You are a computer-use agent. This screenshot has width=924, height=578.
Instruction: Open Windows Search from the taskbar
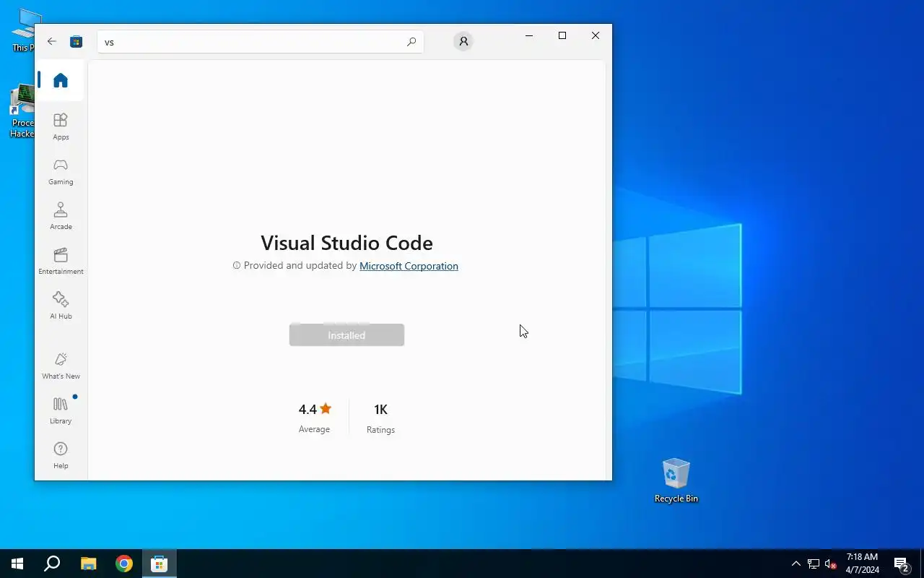pos(52,564)
